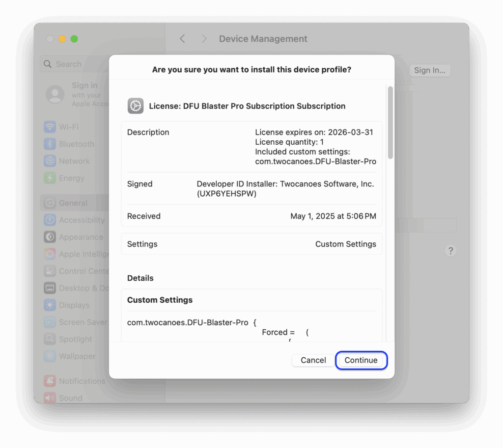Image resolution: width=503 pixels, height=448 pixels.
Task: Go forward with the right chevron
Action: point(204,39)
